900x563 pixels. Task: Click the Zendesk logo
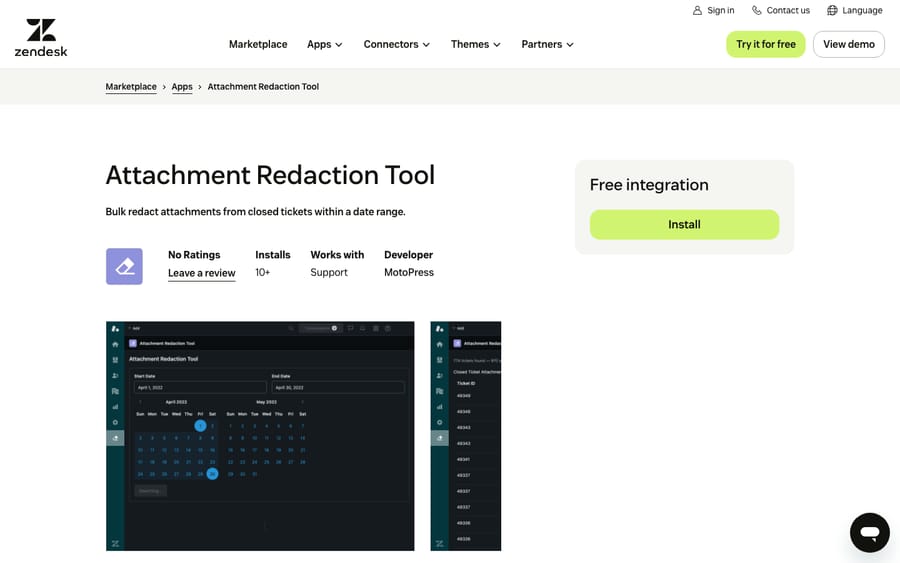point(41,38)
